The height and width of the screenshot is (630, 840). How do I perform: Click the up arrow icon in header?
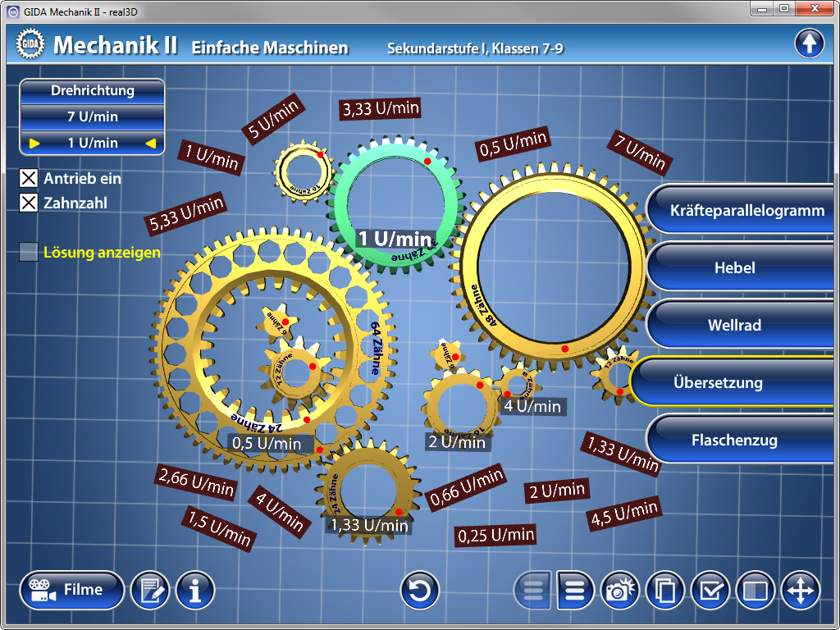click(x=810, y=43)
